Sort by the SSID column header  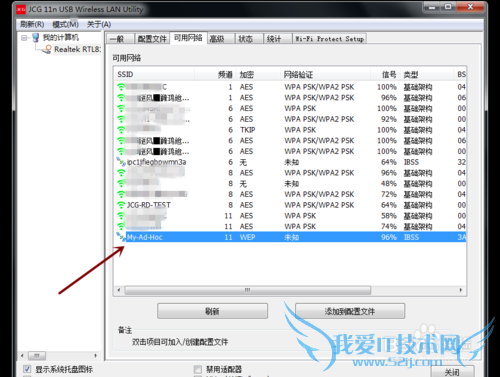pos(154,74)
